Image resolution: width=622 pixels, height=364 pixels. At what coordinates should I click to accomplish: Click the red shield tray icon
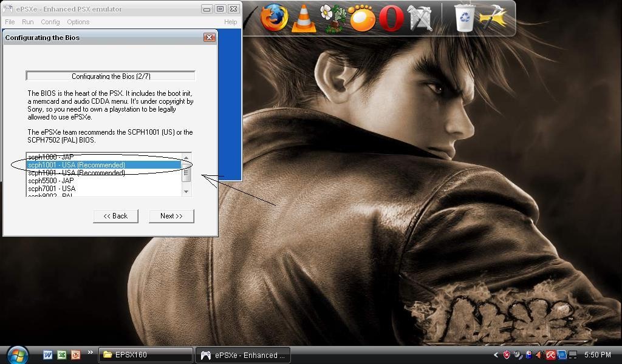click(507, 355)
